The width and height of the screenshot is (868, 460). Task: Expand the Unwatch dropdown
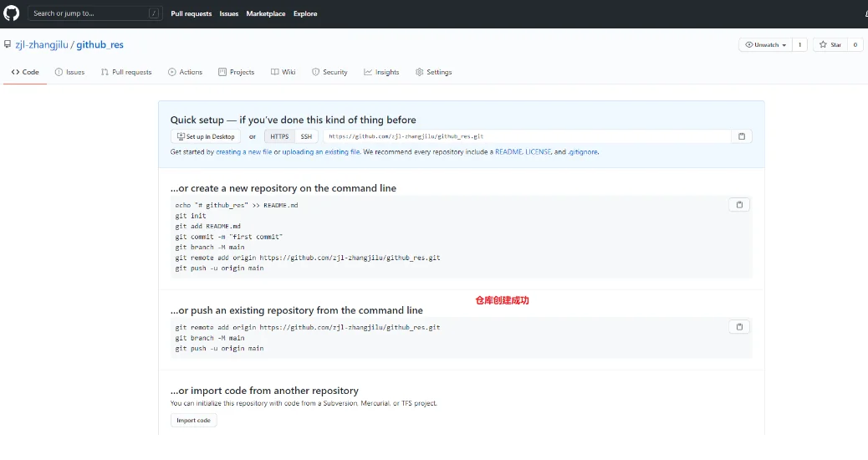tap(765, 44)
